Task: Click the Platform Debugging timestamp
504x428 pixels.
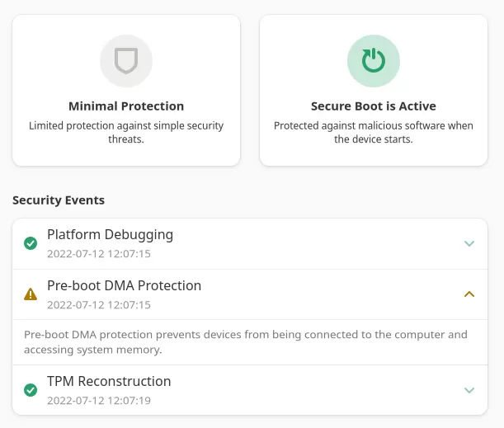Action: pyautogui.click(x=99, y=254)
